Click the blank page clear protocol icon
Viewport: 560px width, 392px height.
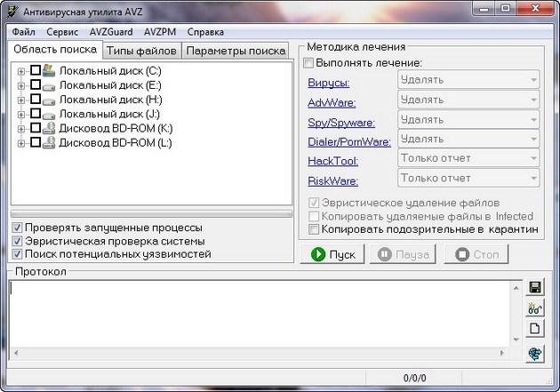tap(534, 329)
